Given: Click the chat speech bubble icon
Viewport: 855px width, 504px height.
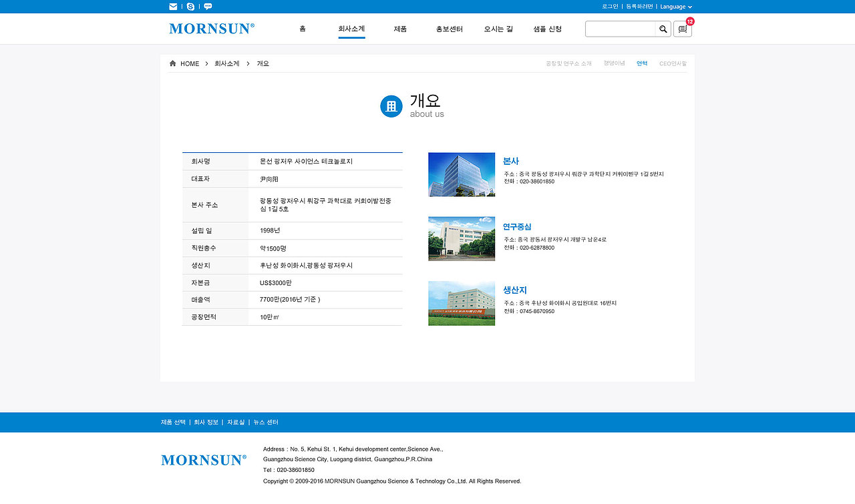Looking at the screenshot, I should point(208,7).
